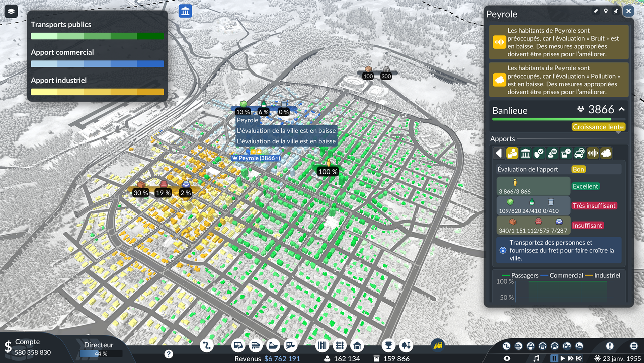Open the landscaping trees and shovel tool

coord(405,345)
